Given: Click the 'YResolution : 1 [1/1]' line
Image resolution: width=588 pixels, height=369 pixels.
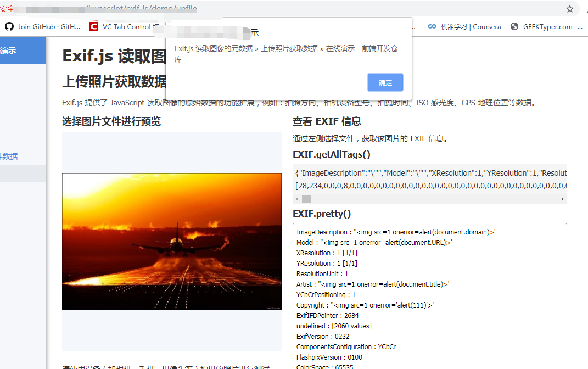Looking at the screenshot, I should tap(327, 264).
